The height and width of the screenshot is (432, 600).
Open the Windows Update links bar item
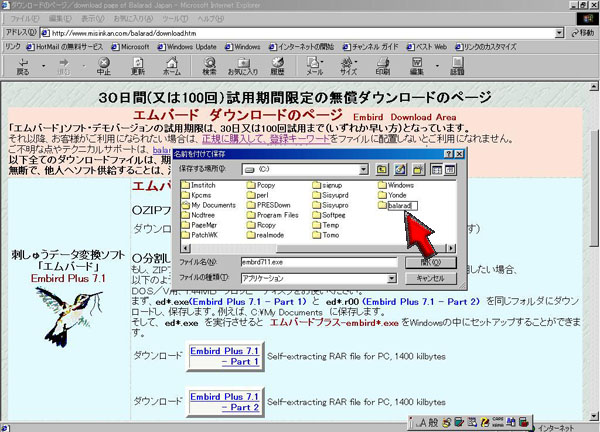click(x=187, y=47)
